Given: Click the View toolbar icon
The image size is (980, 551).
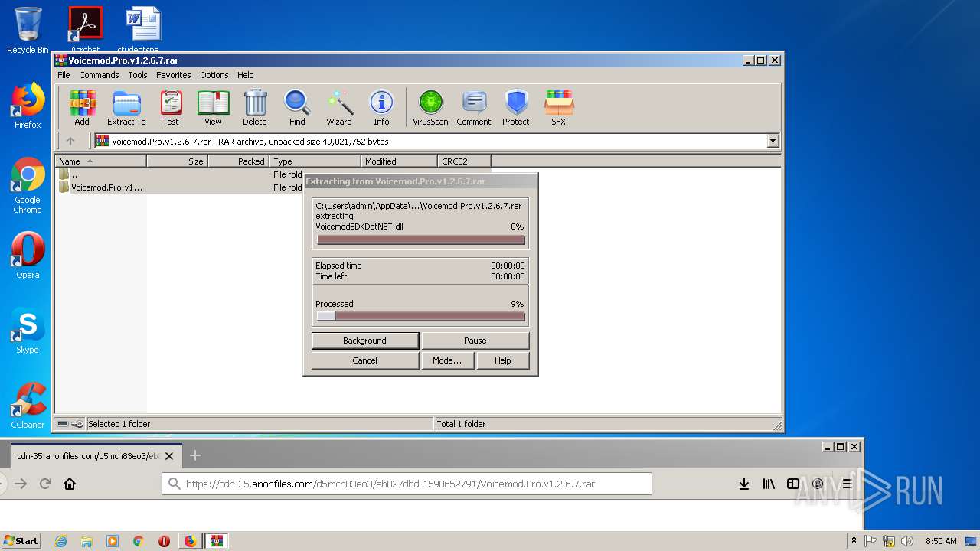Looking at the screenshot, I should click(213, 108).
